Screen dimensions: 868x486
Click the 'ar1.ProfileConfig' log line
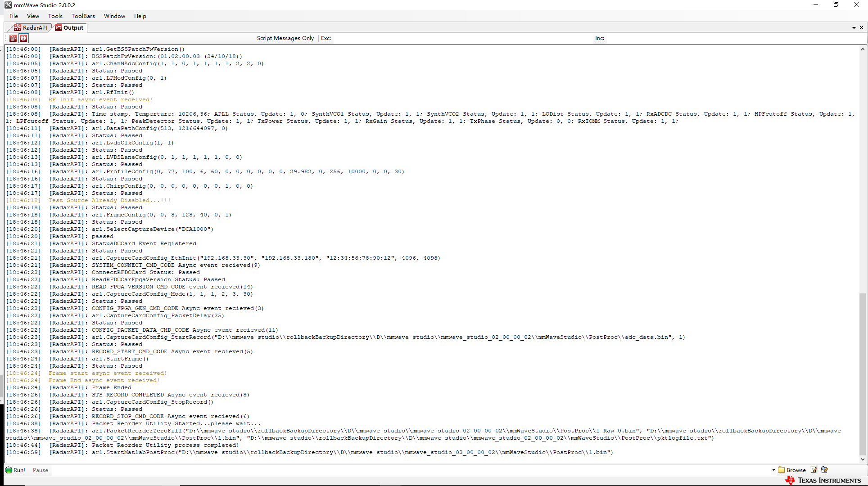(248, 171)
